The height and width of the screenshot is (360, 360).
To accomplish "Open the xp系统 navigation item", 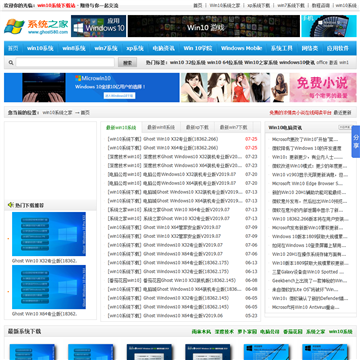I will point(135,48).
